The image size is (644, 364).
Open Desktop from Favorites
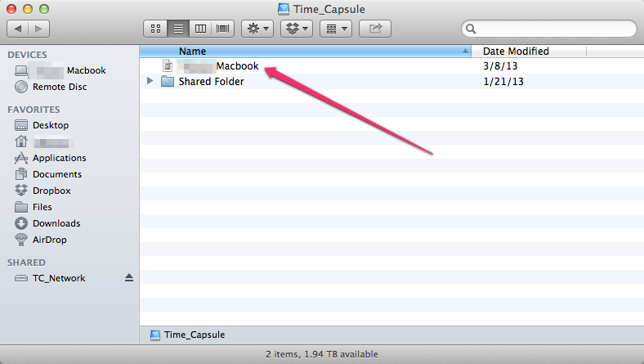[69, 125]
